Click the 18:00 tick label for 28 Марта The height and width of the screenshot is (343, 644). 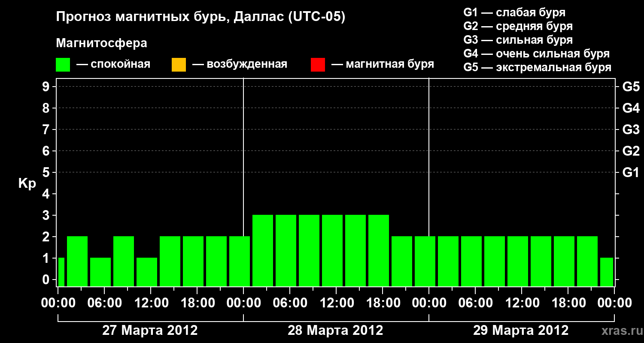[383, 303]
